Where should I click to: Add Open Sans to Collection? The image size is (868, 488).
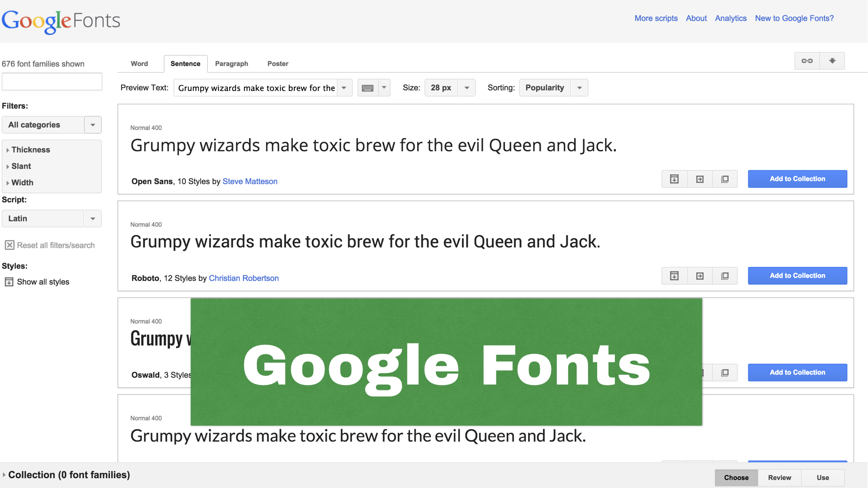(x=797, y=179)
